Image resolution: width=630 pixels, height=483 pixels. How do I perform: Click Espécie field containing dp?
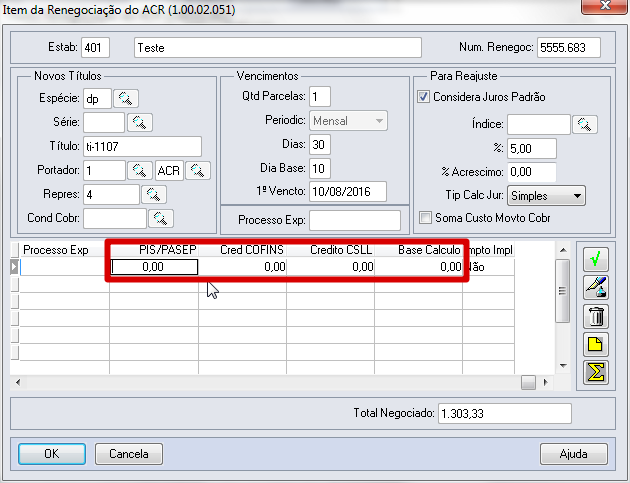pyautogui.click(x=97, y=99)
